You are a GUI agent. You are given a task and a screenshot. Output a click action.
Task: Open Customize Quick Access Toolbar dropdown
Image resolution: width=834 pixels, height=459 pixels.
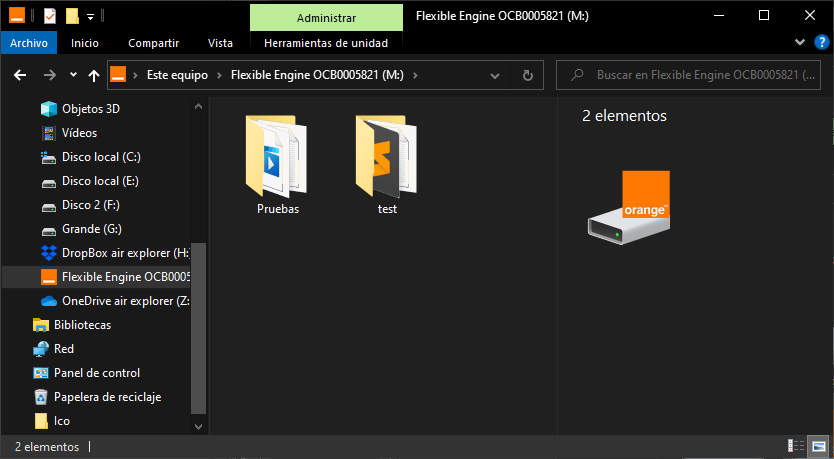(90, 17)
